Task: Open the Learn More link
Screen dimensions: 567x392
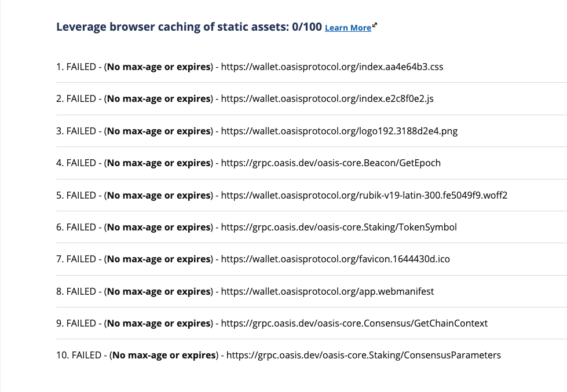Action: pos(348,28)
